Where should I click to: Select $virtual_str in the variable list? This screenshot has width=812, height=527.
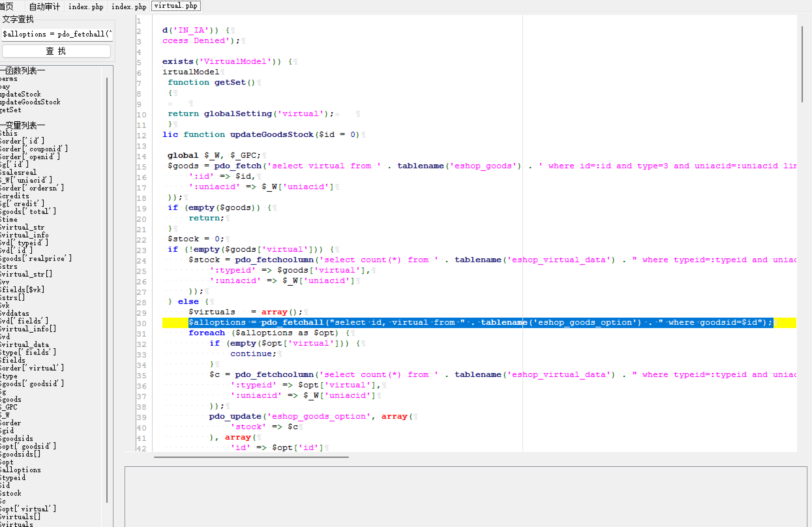point(22,227)
